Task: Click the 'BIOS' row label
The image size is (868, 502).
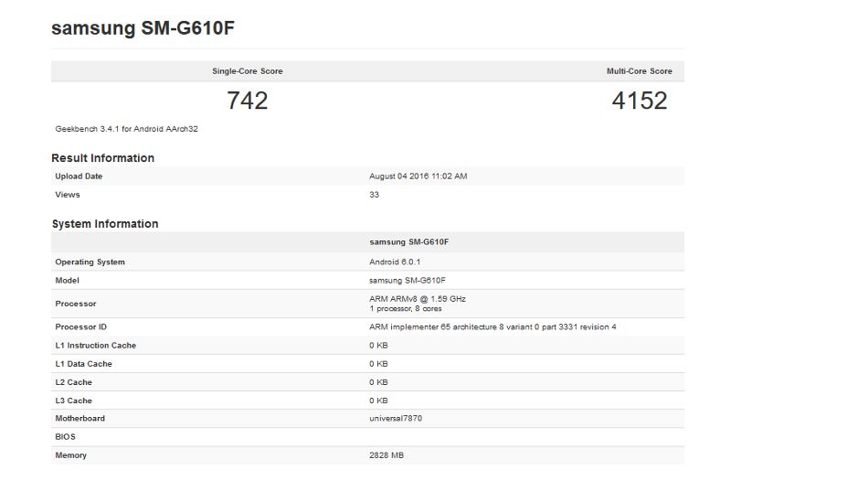Action: click(65, 436)
